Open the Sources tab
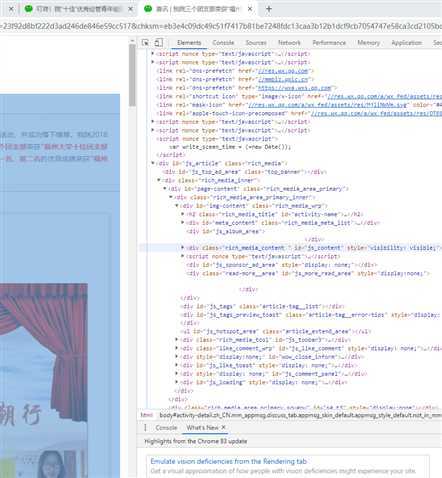 click(256, 43)
